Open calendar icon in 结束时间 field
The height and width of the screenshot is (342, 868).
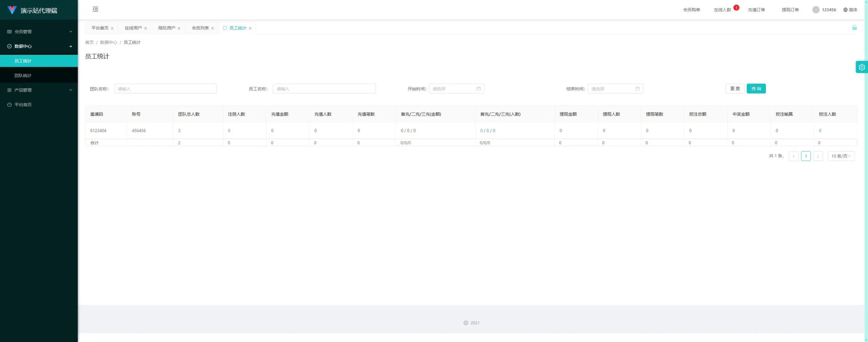[x=637, y=89]
